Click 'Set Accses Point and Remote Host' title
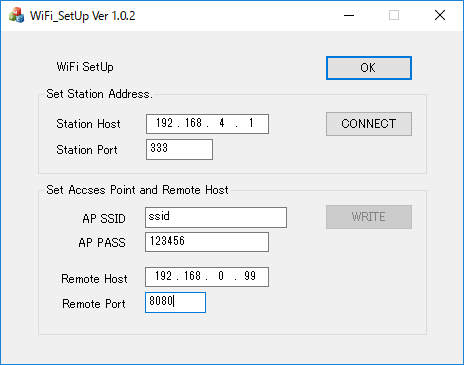Viewport: 464px width, 365px height. click(x=137, y=190)
